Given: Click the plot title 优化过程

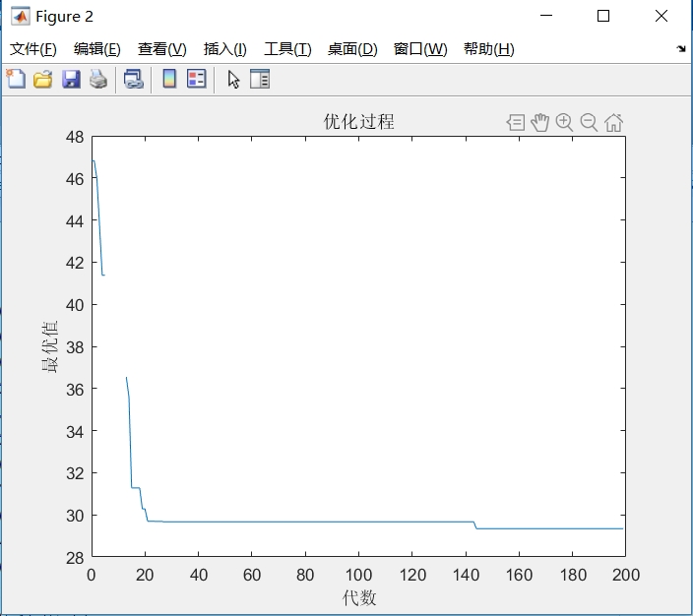Looking at the screenshot, I should pos(358,121).
